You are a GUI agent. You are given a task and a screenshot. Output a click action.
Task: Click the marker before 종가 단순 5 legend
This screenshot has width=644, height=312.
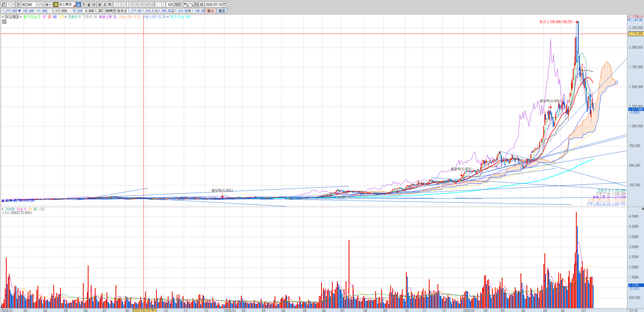click(x=21, y=17)
